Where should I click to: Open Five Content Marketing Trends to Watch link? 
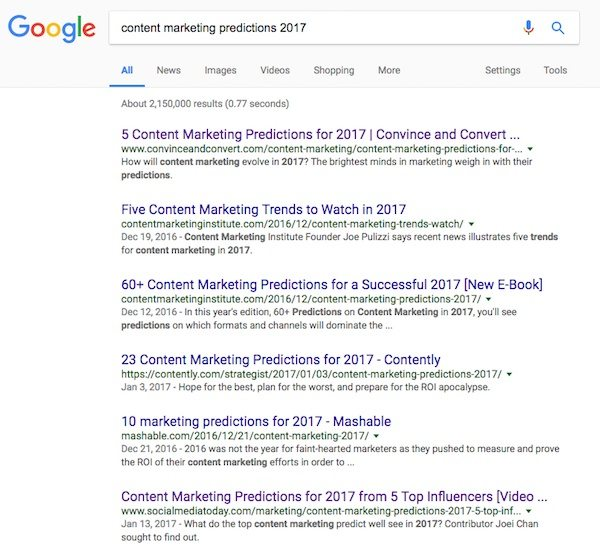(x=263, y=209)
